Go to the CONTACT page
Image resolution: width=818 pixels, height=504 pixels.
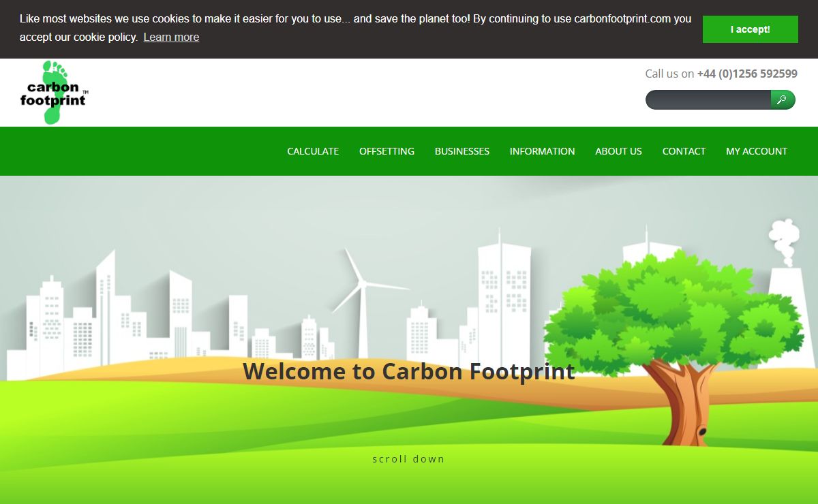[684, 151]
